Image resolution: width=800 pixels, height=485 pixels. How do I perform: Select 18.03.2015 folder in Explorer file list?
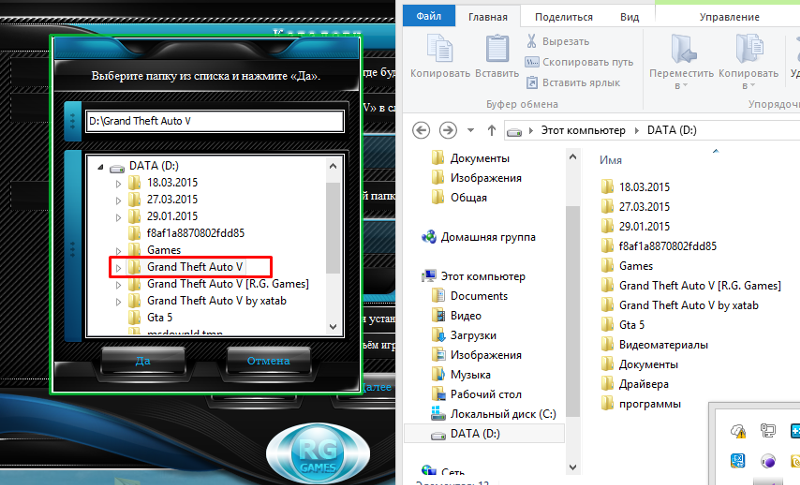point(636,187)
